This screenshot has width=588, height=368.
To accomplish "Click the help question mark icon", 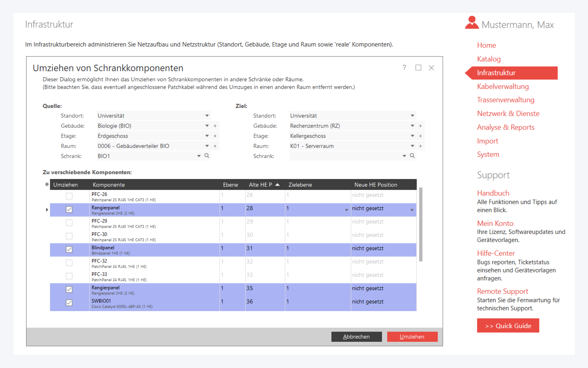I will coord(404,67).
